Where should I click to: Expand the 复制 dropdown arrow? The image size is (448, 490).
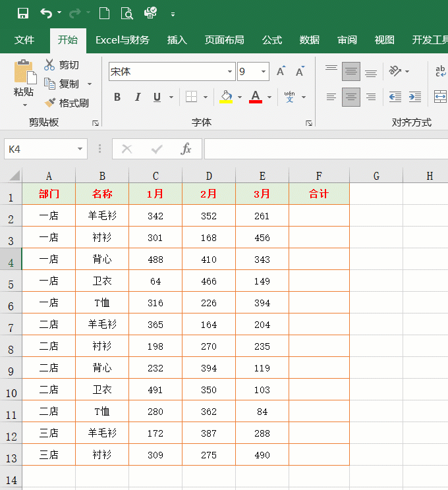[x=90, y=84]
